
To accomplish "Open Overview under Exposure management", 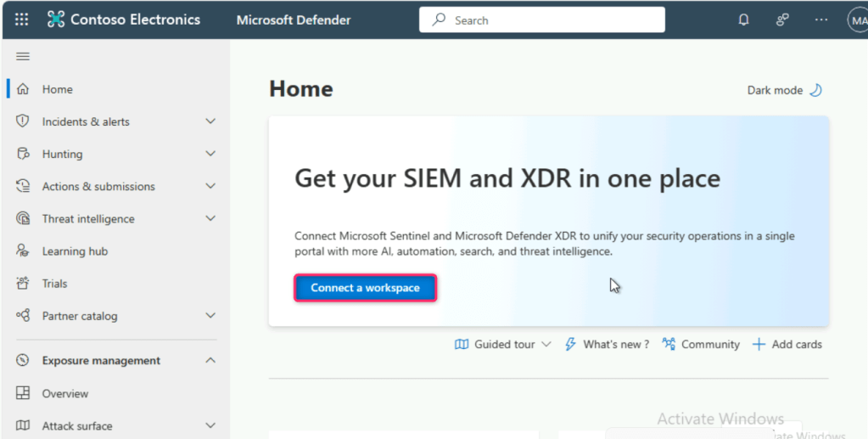I will pos(64,393).
